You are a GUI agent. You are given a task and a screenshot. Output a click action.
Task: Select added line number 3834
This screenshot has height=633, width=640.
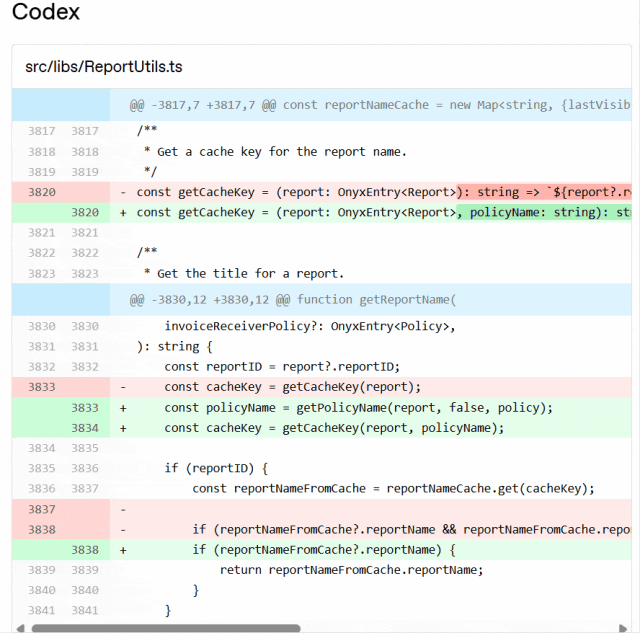[x=85, y=428]
